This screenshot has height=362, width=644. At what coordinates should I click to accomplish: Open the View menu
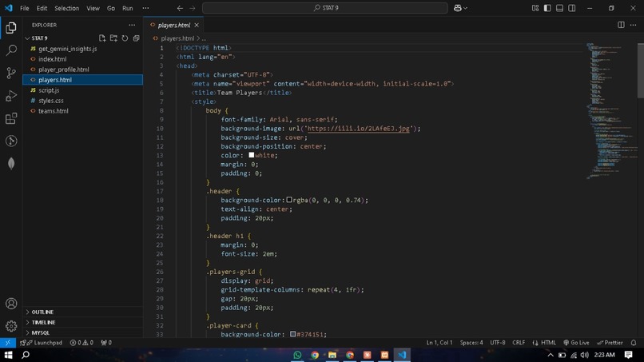(93, 8)
